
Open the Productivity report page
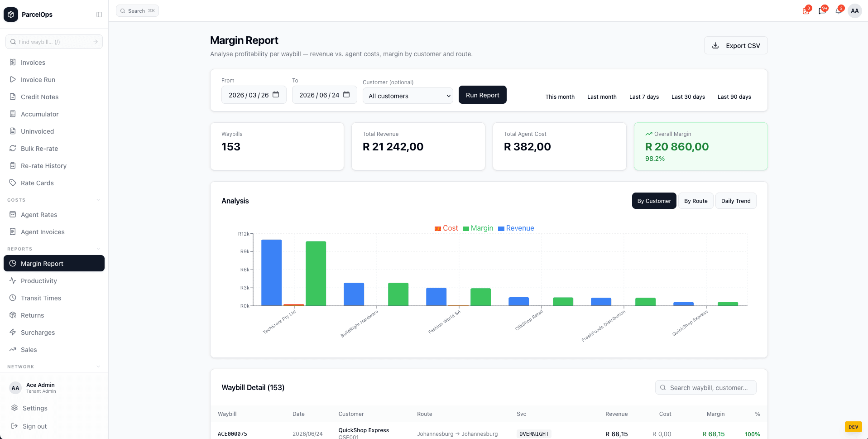point(54,280)
